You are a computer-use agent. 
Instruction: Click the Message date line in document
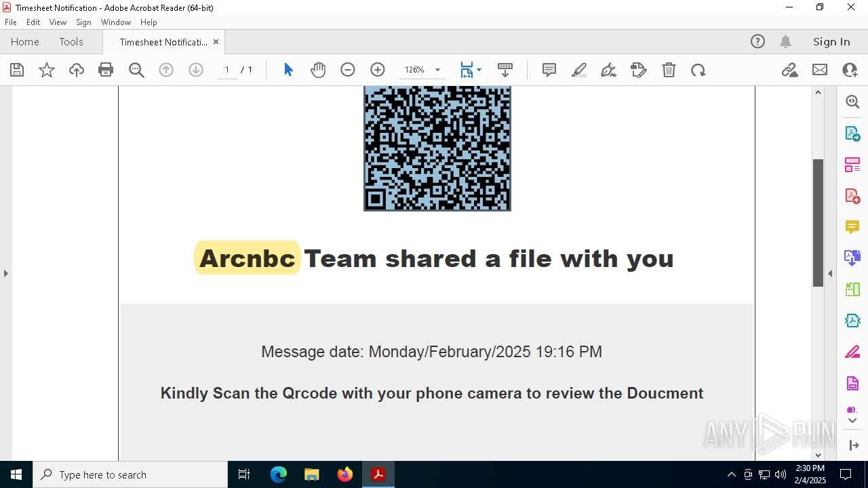click(431, 352)
